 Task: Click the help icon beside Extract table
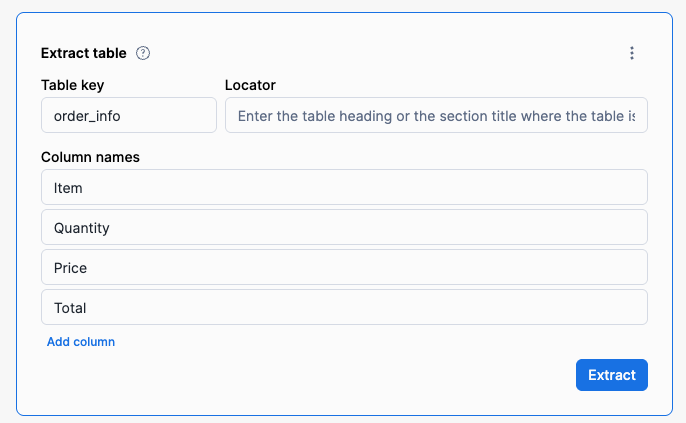coord(143,54)
